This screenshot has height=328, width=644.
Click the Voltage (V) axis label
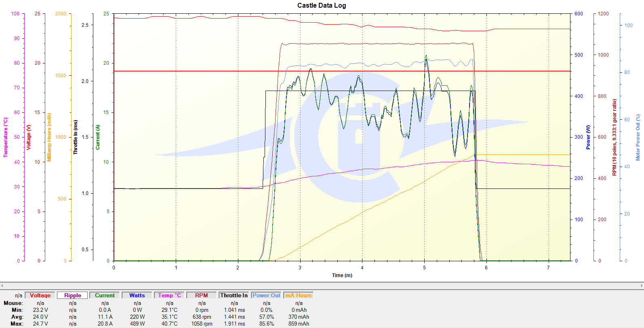click(29, 137)
